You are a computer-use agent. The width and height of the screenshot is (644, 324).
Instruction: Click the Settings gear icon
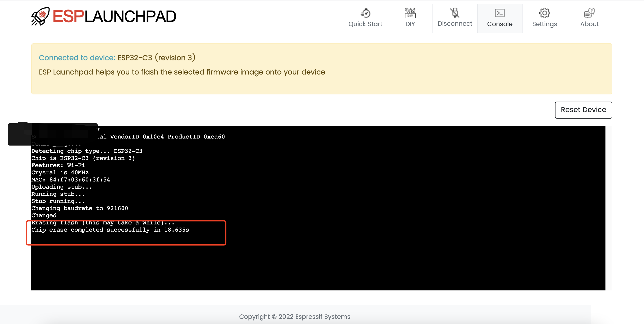tap(544, 13)
